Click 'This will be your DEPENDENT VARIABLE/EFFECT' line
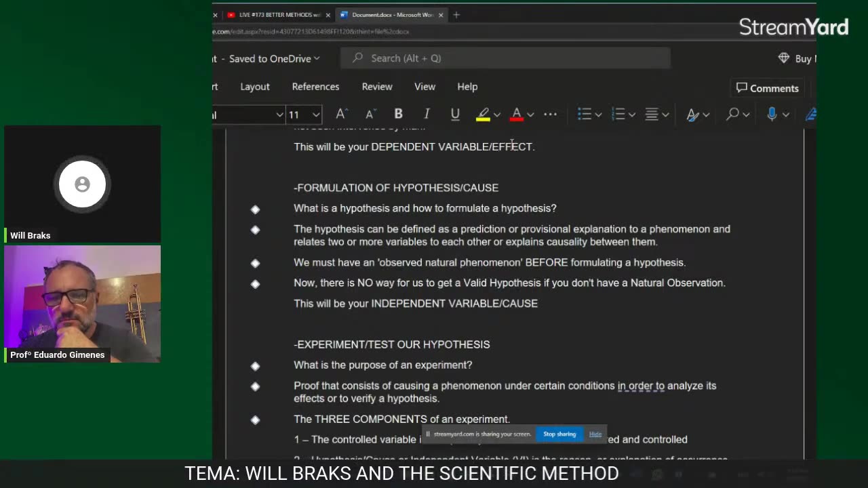The height and width of the screenshot is (488, 868). [414, 146]
